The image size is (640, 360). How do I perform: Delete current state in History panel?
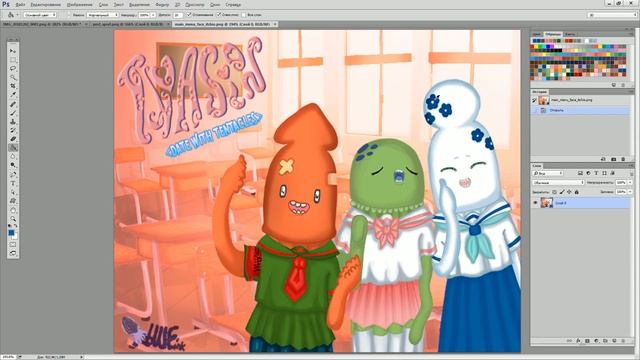(x=623, y=159)
